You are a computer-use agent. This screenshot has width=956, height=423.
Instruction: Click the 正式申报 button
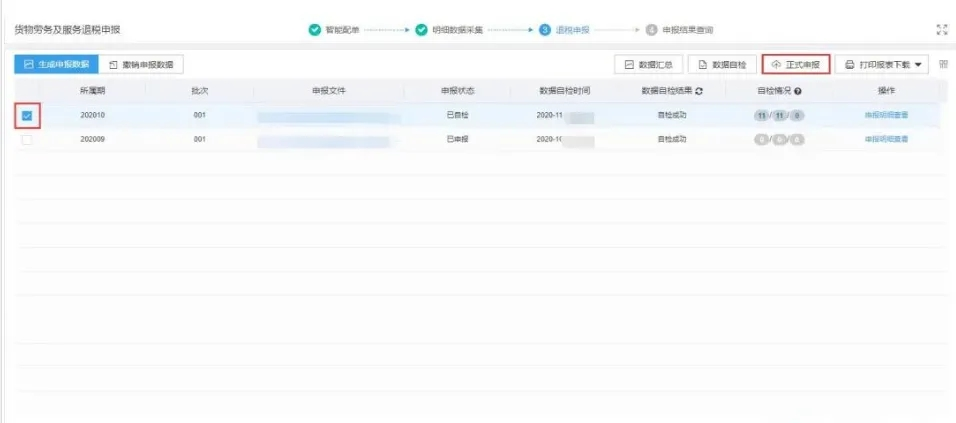click(x=796, y=64)
